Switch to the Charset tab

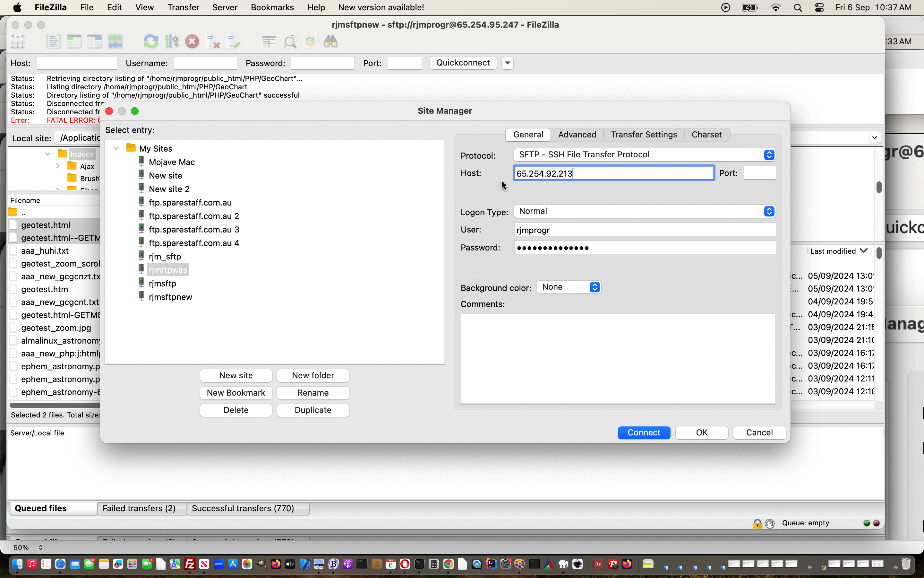tap(706, 135)
